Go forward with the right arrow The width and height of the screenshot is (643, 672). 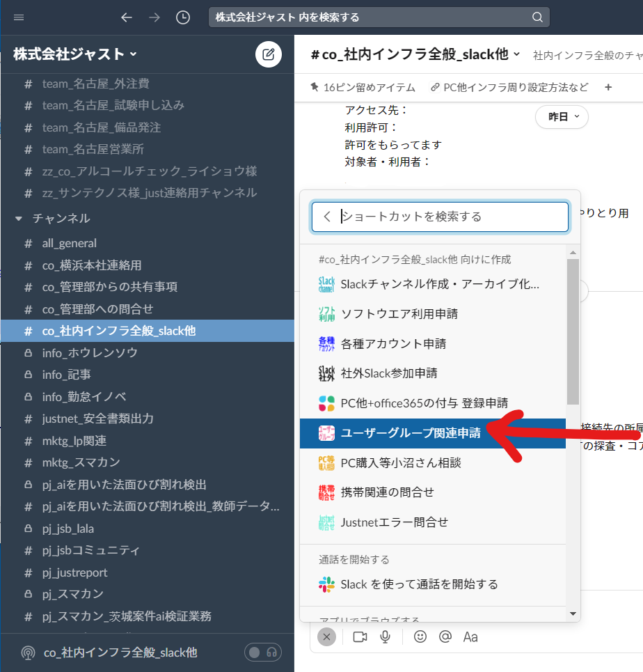154,17
